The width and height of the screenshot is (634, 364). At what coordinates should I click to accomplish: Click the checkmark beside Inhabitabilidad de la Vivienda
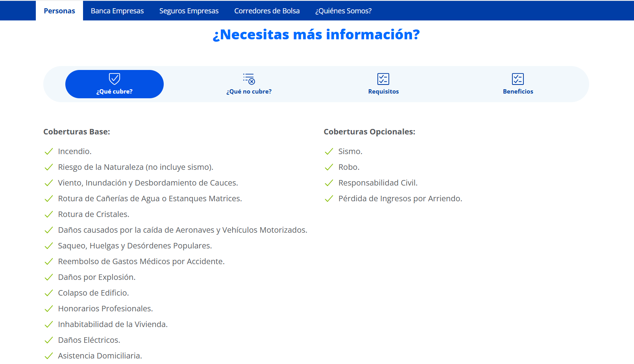point(49,325)
